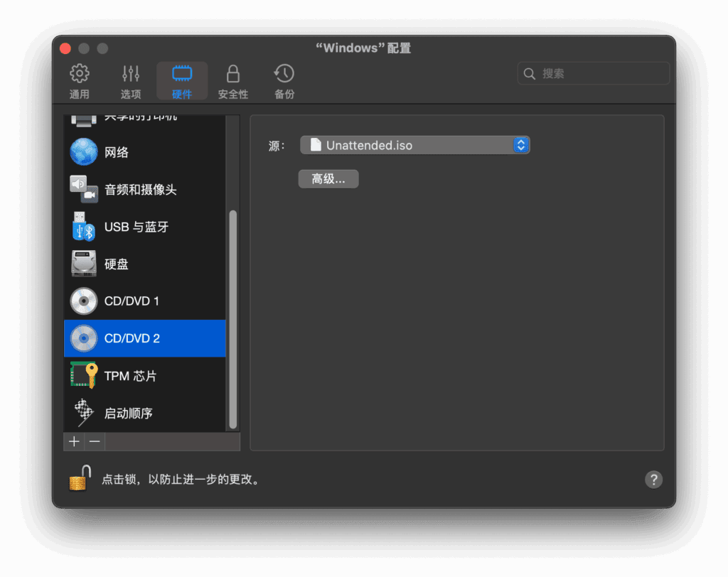Add new hardware with the + button
The height and width of the screenshot is (577, 728).
point(74,441)
